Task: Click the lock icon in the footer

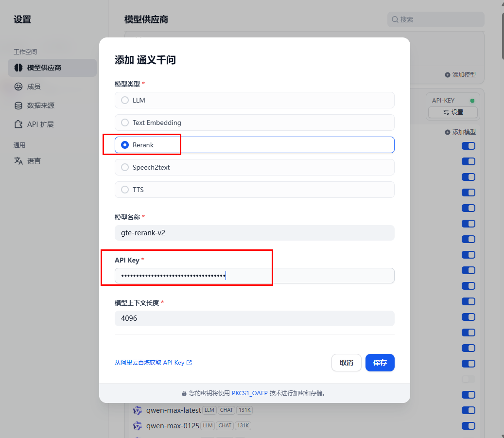Action: (184, 393)
